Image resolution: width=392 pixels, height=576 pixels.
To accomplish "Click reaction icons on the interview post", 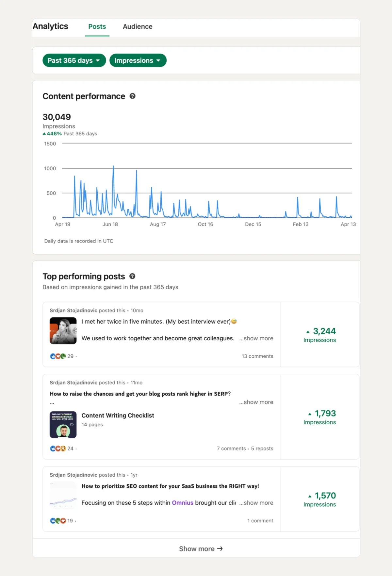I will click(x=58, y=356).
